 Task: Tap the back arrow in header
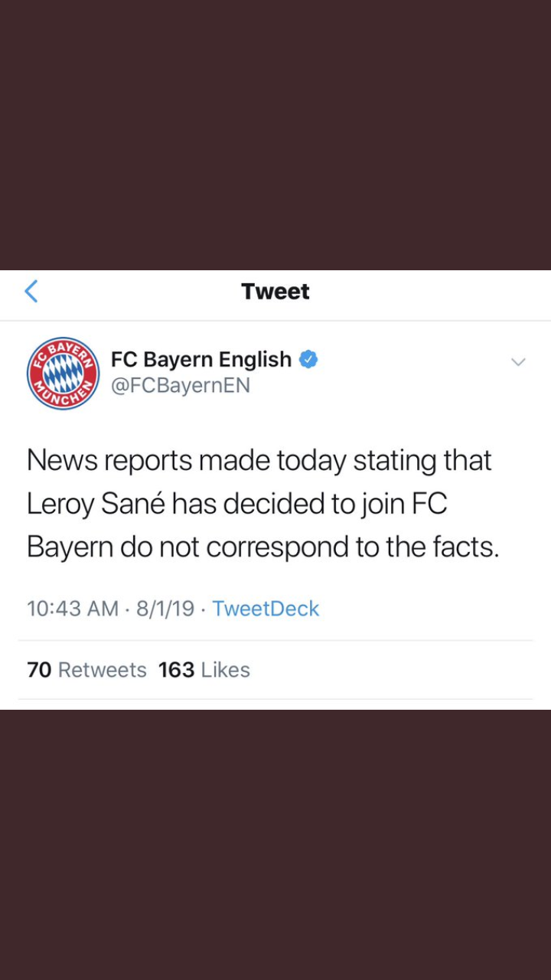(31, 292)
